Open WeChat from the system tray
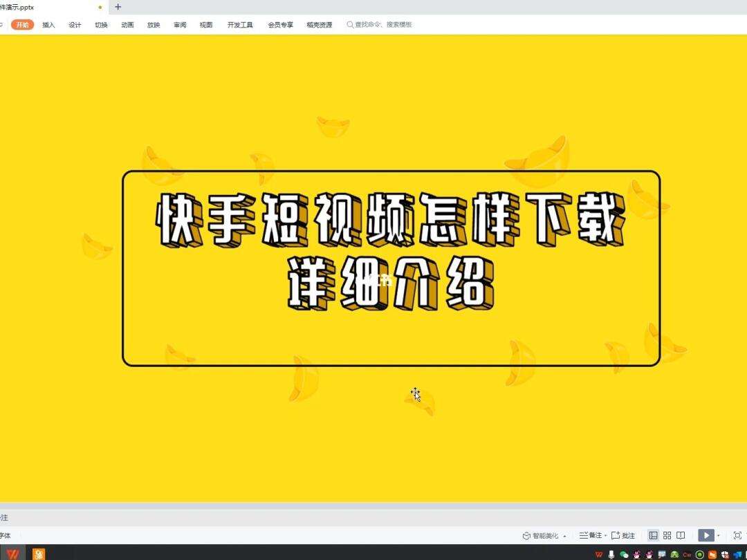Screen dimensions: 747x560 click(x=624, y=554)
